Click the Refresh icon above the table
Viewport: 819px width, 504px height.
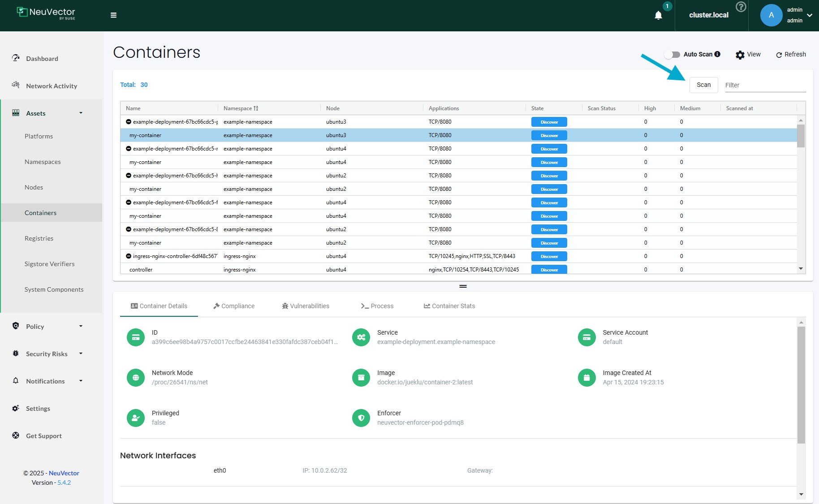click(779, 54)
